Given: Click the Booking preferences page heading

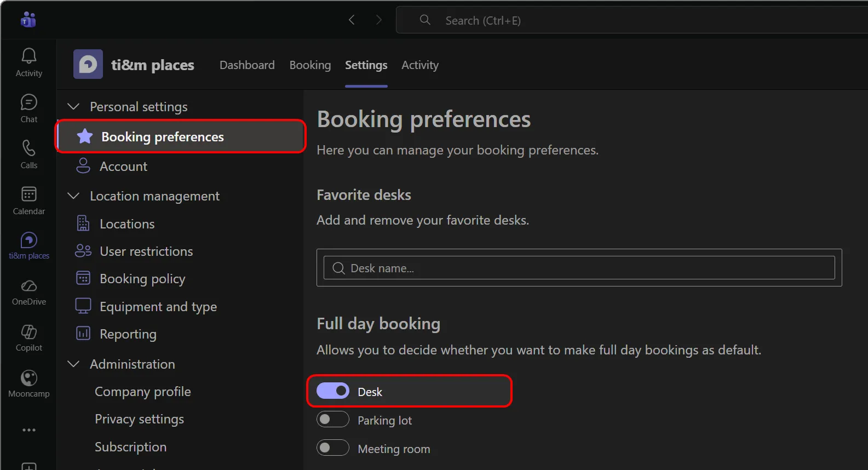Looking at the screenshot, I should click(424, 119).
